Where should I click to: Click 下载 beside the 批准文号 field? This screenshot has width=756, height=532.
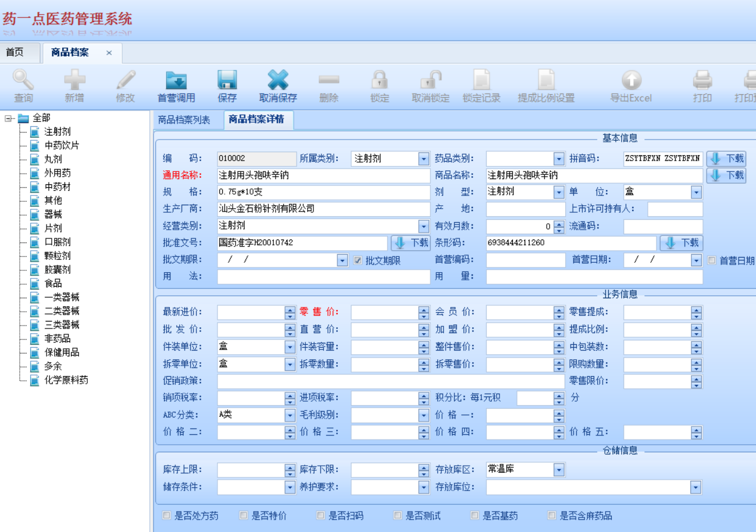point(410,243)
